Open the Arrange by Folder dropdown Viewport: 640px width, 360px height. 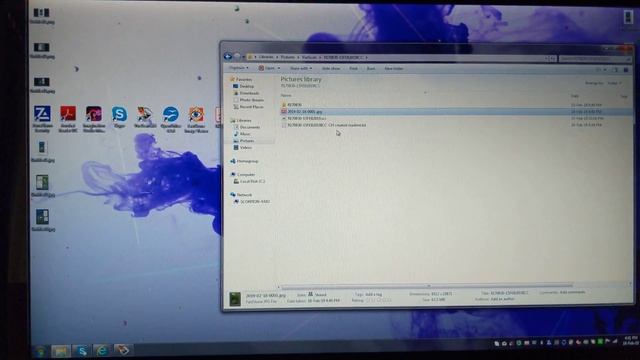click(x=614, y=83)
